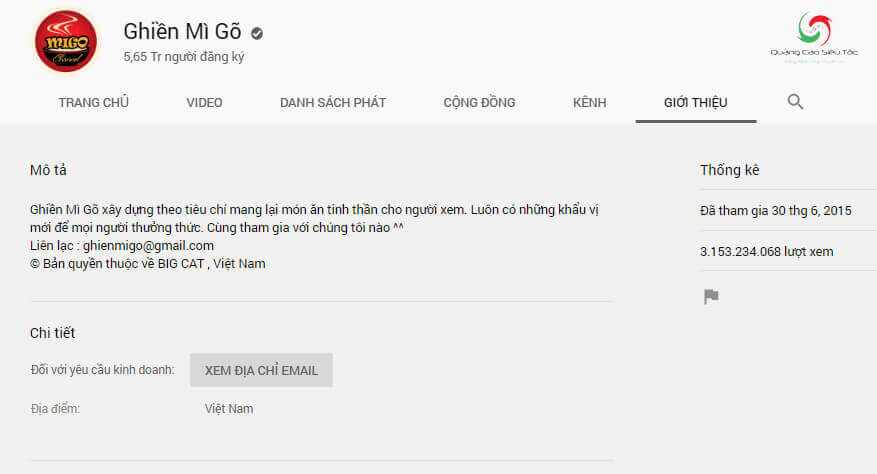Click the Ghiền Mì Gõ channel avatar
The image size is (877, 474).
click(66, 42)
